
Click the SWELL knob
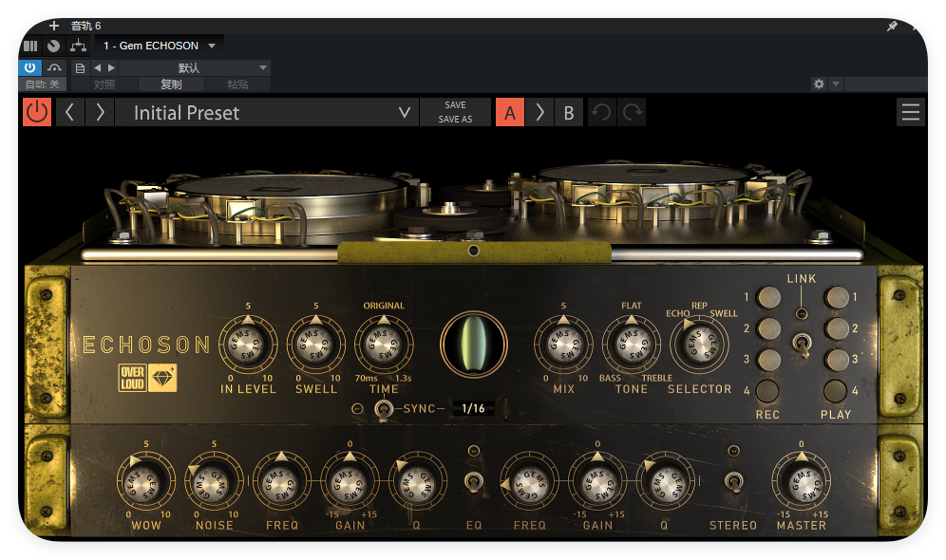[x=315, y=345]
